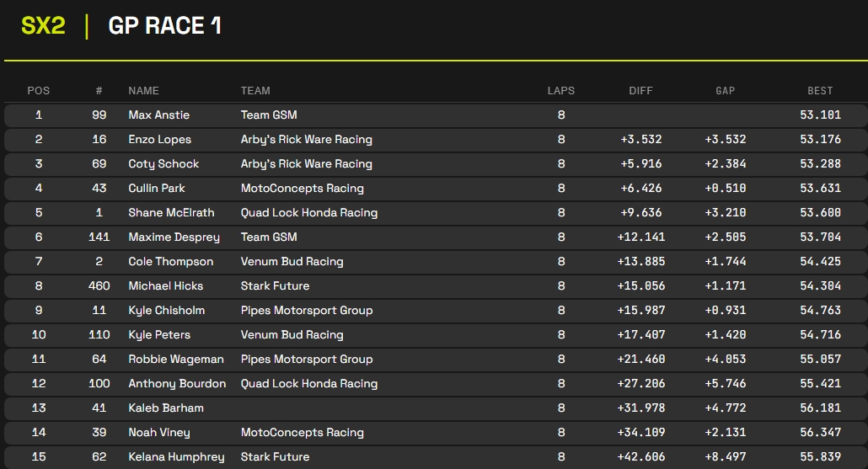Screen dimensions: 868x469
Task: Click Coty Schock's rider name
Action: point(163,163)
